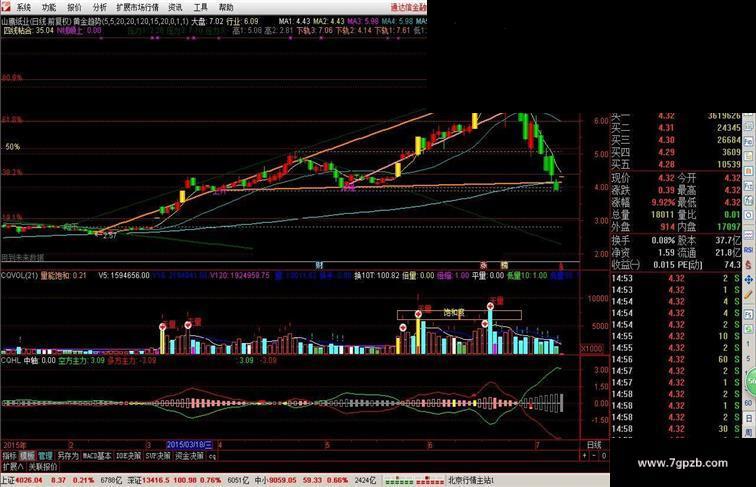Click the RSI indicator sidebar icon
The width and height of the screenshot is (756, 487).
pyautogui.click(x=749, y=249)
